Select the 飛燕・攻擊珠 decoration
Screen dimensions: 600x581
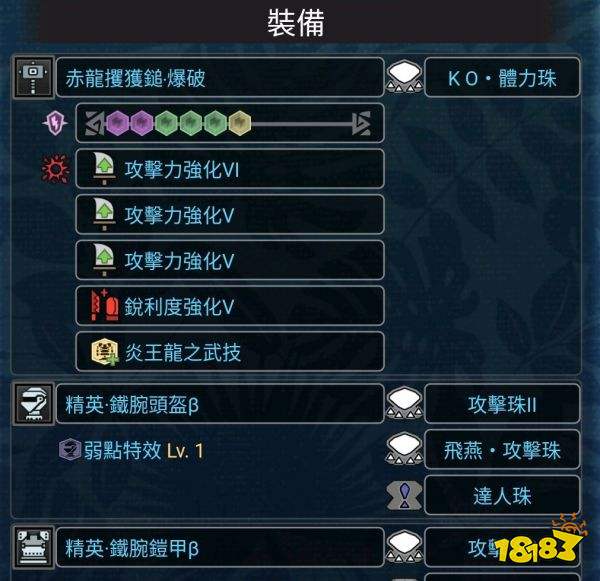pos(502,449)
